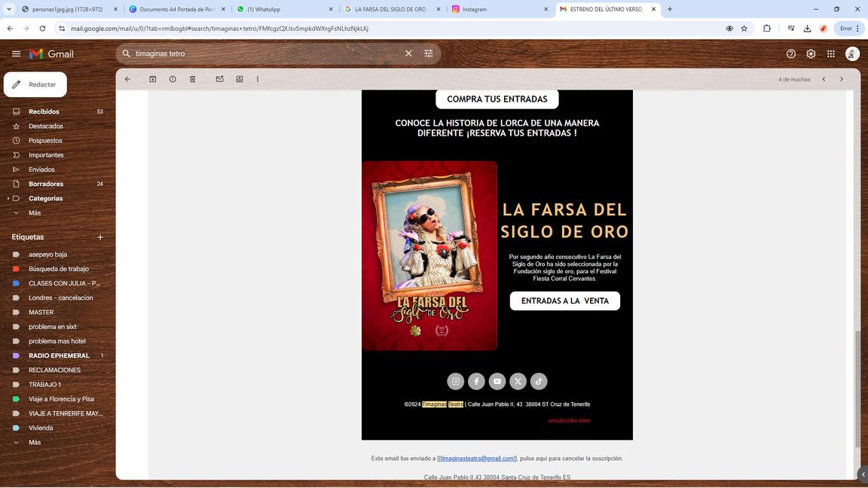Report this email as spam
The height and width of the screenshot is (488, 868).
[x=173, y=79]
